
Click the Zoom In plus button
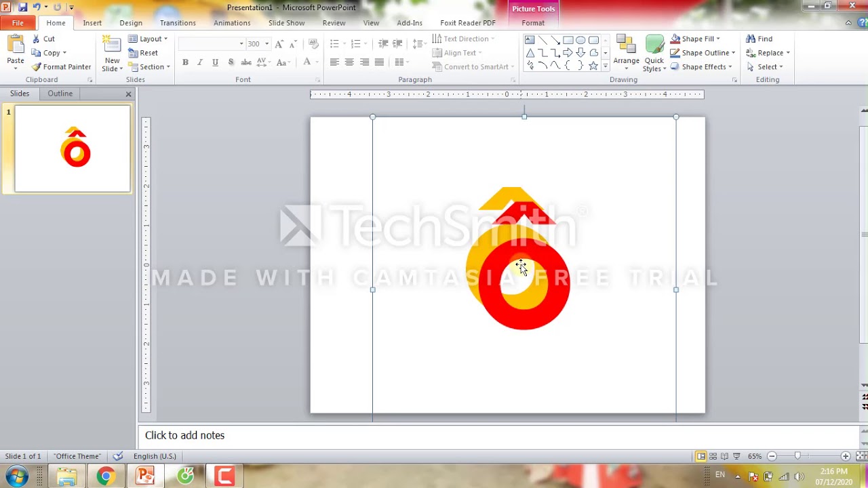coord(845,456)
